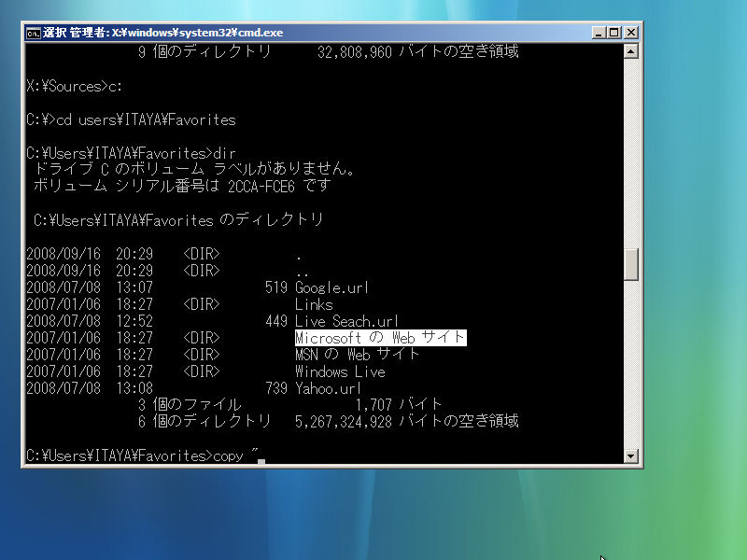This screenshot has width=747, height=560.
Task: Click the 'copy' command at the prompt
Action: [228, 455]
